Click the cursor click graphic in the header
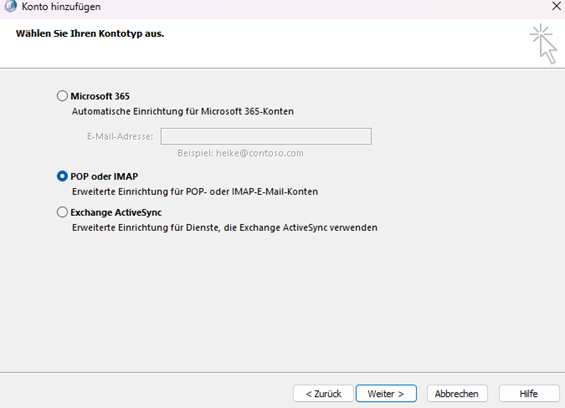The image size is (565, 408). click(543, 44)
